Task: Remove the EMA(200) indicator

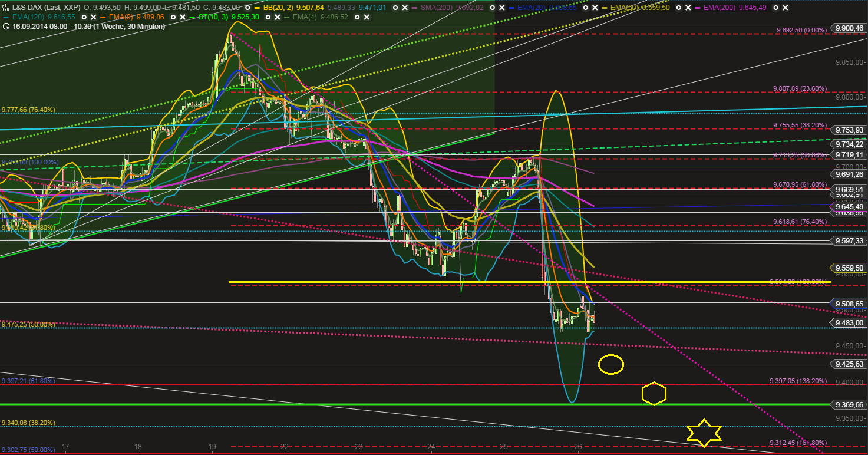Action: [x=786, y=8]
